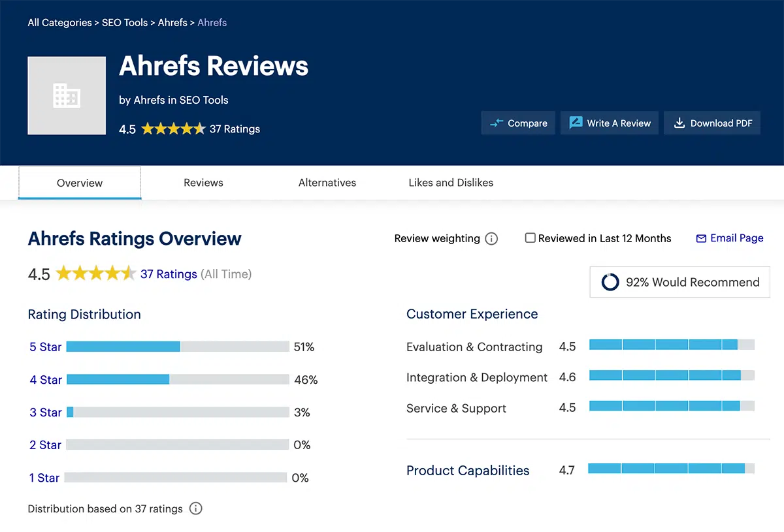This screenshot has width=784, height=532.
Task: Click the 5 Star 51% distribution bar
Action: (178, 347)
